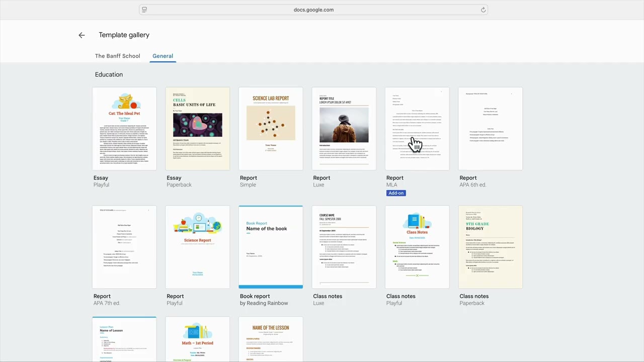The image size is (644, 362).
Task: Click 'Luxe' label under first-row Report
Action: point(318,185)
